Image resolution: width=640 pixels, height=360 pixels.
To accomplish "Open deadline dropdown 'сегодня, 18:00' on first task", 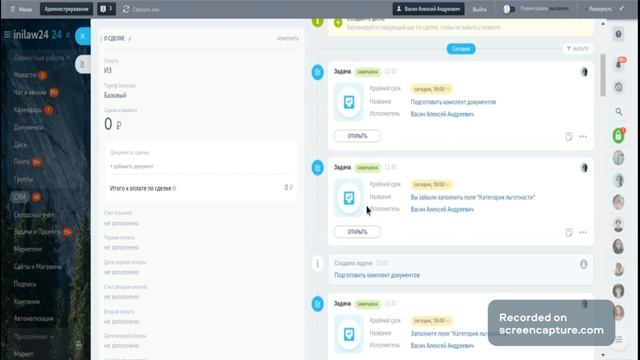I will [431, 89].
